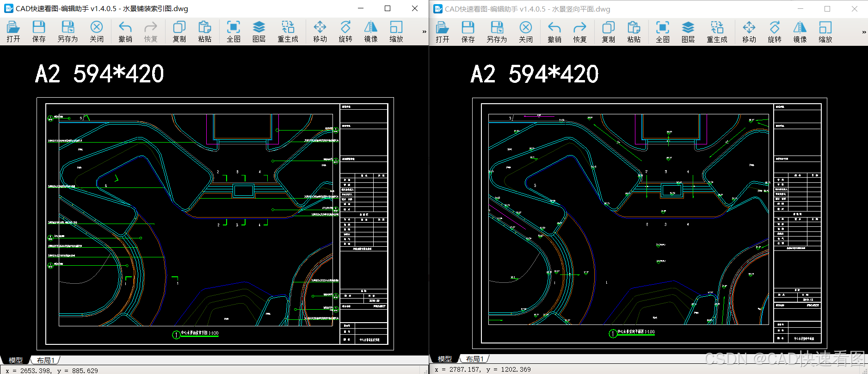The height and width of the screenshot is (374, 868).
Task: Click 缩放 scale tool in left window
Action: (x=396, y=31)
